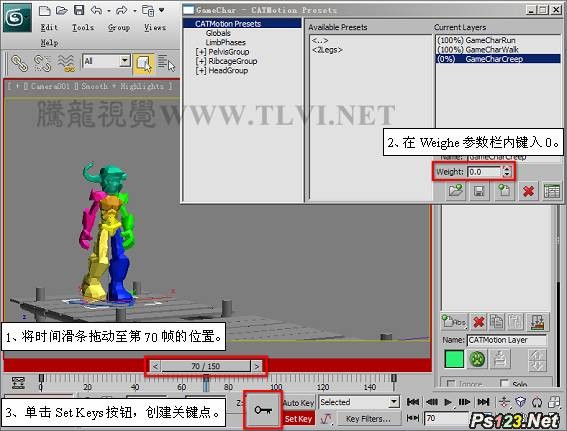Click the Save Preset floppy icon

pos(479,191)
